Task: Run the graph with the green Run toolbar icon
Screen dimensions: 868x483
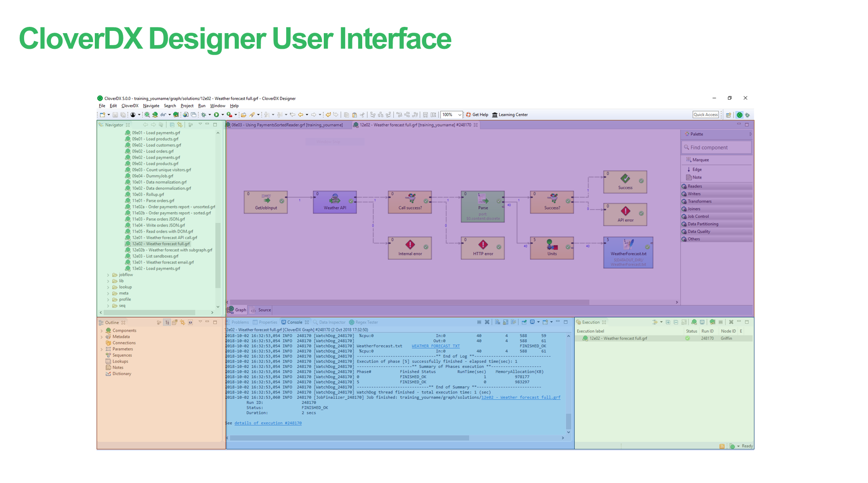Action: click(x=216, y=115)
